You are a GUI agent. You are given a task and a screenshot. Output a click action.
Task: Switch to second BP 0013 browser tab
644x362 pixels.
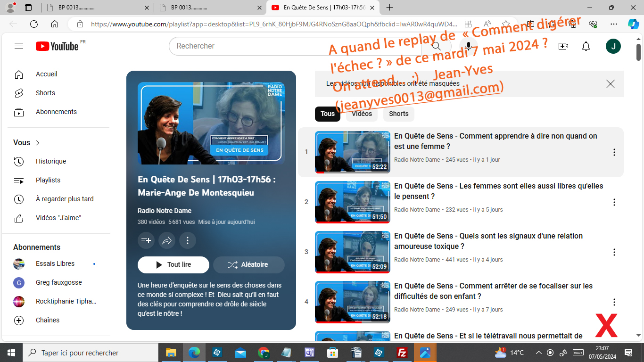[210, 8]
